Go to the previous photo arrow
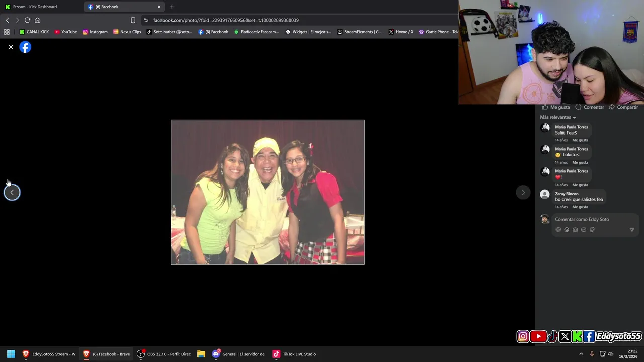Screen dimensions: 644x362 [x=12, y=192]
